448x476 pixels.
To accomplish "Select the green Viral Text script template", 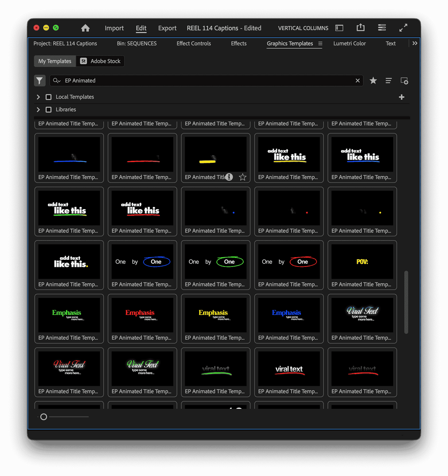I will (x=142, y=372).
